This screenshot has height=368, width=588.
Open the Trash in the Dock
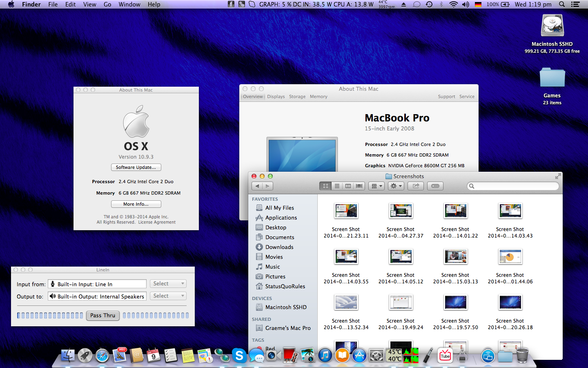tap(522, 355)
